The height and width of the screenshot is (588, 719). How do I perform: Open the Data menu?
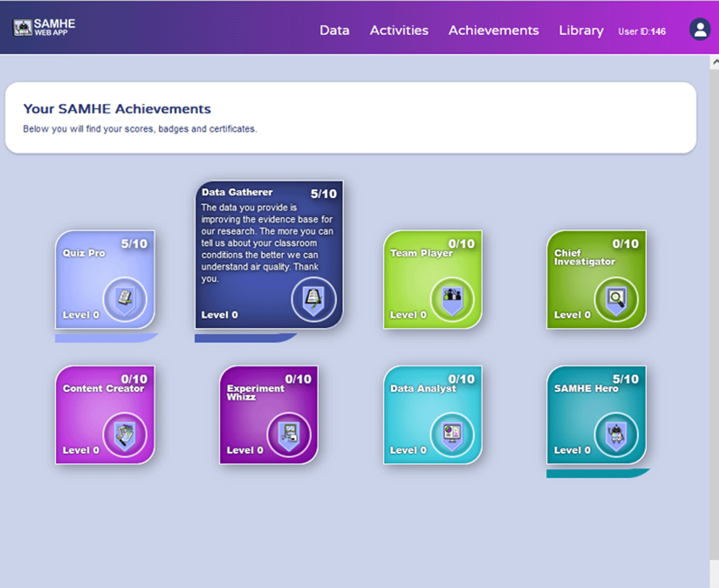334,30
